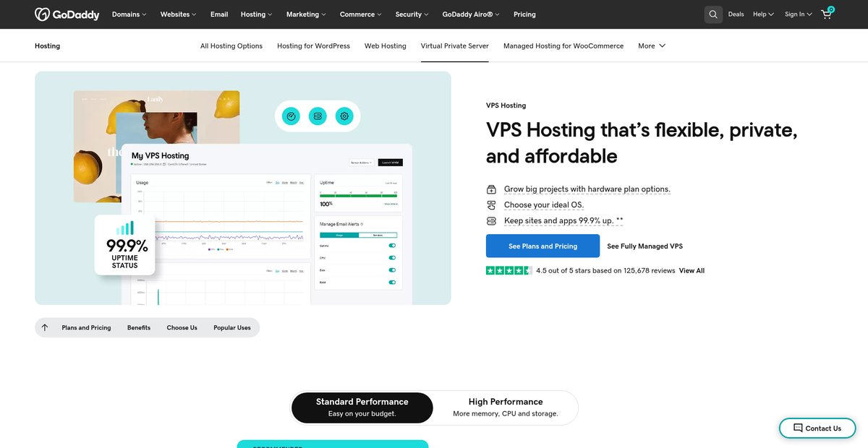The height and width of the screenshot is (448, 868).
Task: Select the Web Hosting tab
Action: (x=386, y=46)
